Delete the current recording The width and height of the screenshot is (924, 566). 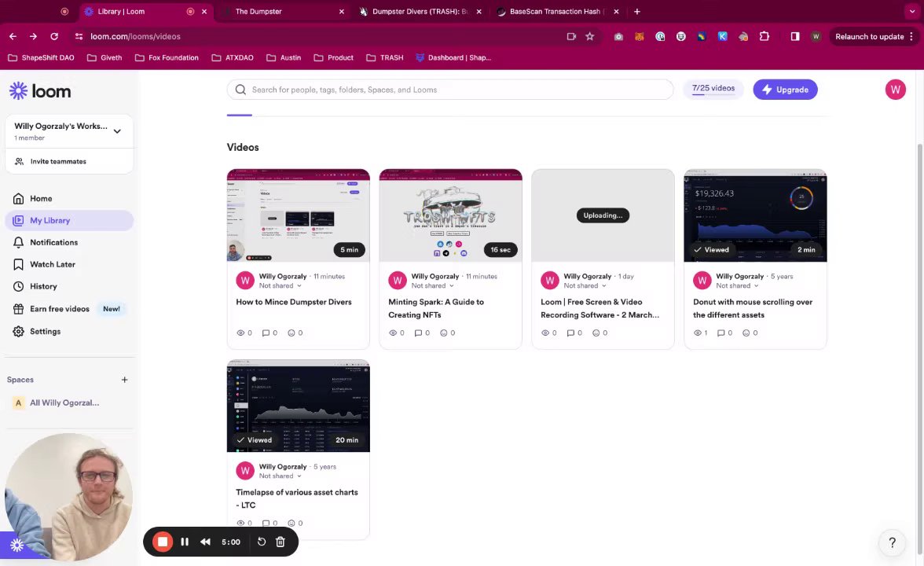coord(280,542)
